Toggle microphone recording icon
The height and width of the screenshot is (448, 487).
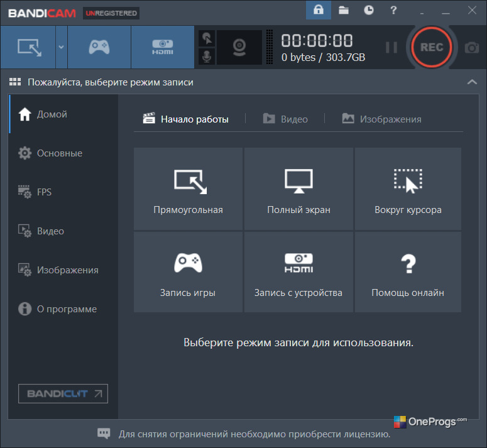click(x=207, y=57)
